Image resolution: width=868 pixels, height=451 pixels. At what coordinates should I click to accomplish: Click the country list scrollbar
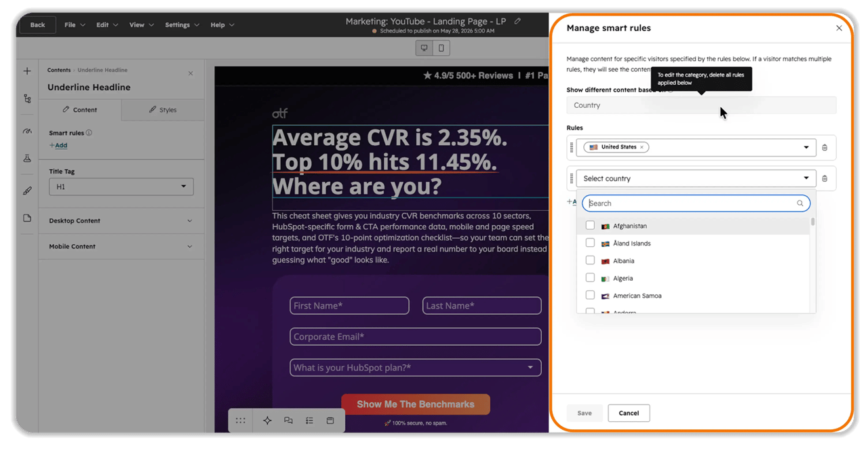click(x=812, y=222)
